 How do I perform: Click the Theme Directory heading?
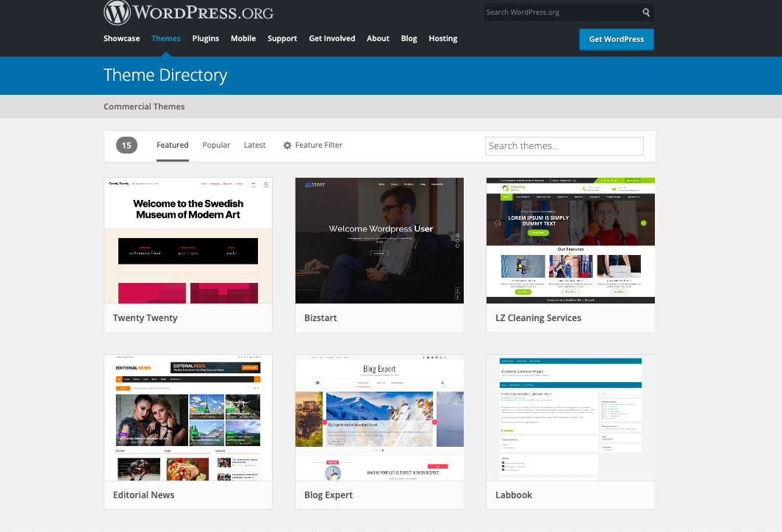165,75
